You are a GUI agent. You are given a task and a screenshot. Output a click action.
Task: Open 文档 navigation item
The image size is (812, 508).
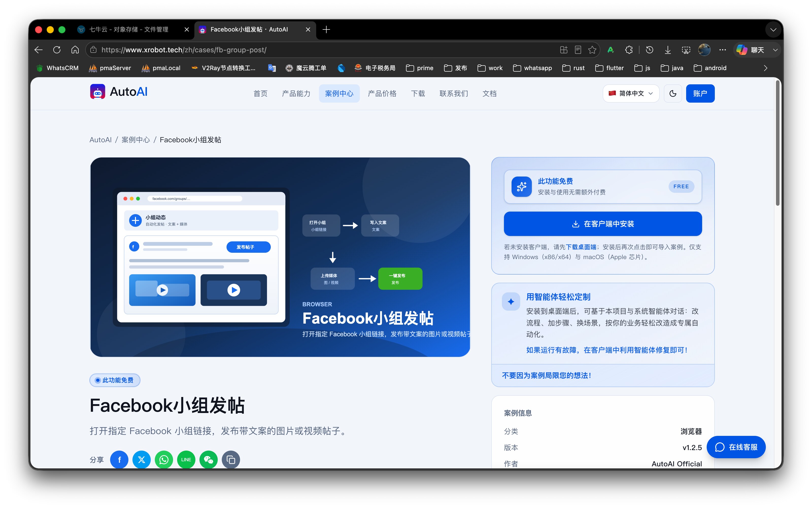pos(489,93)
